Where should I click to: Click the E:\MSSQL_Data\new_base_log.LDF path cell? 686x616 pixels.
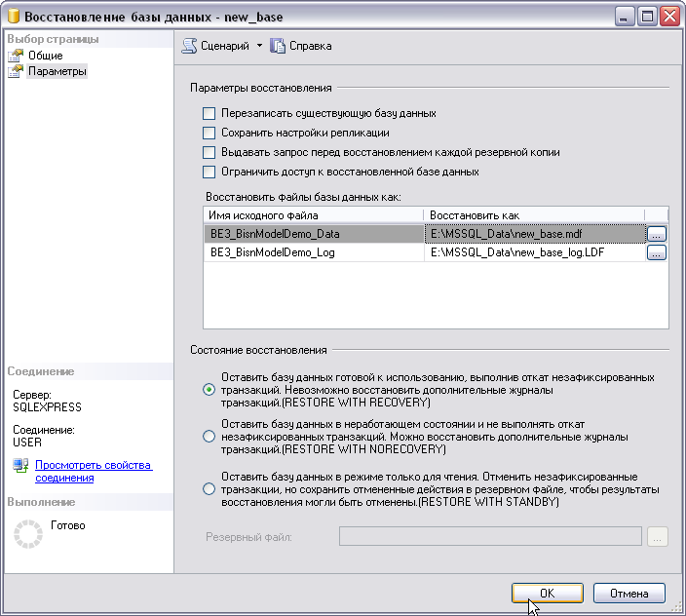click(x=534, y=252)
